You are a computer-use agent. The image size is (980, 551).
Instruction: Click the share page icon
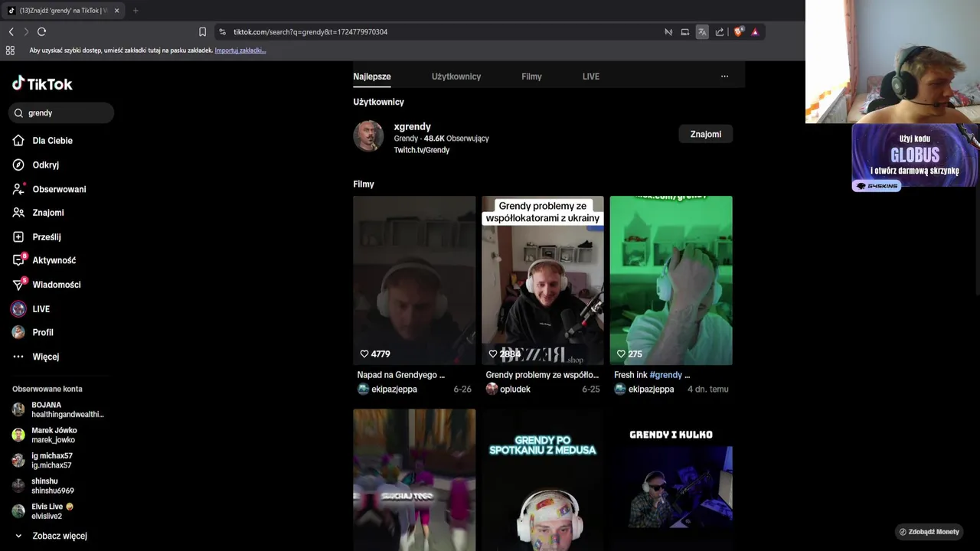(x=720, y=31)
